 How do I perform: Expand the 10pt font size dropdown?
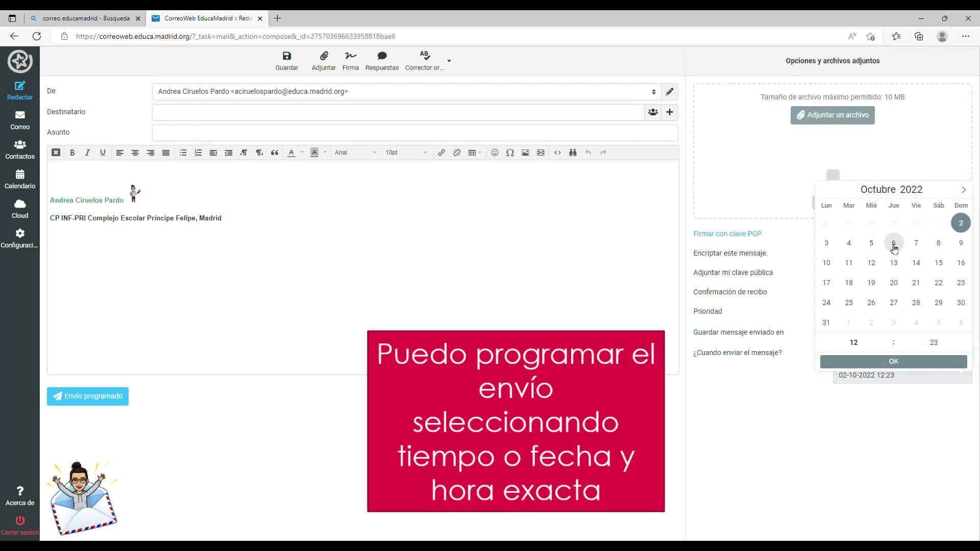coord(406,153)
